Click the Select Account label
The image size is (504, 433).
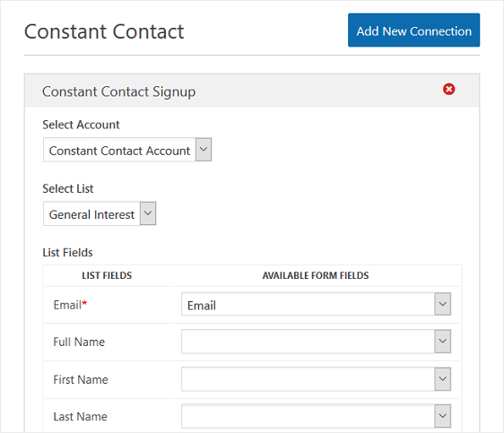(81, 125)
